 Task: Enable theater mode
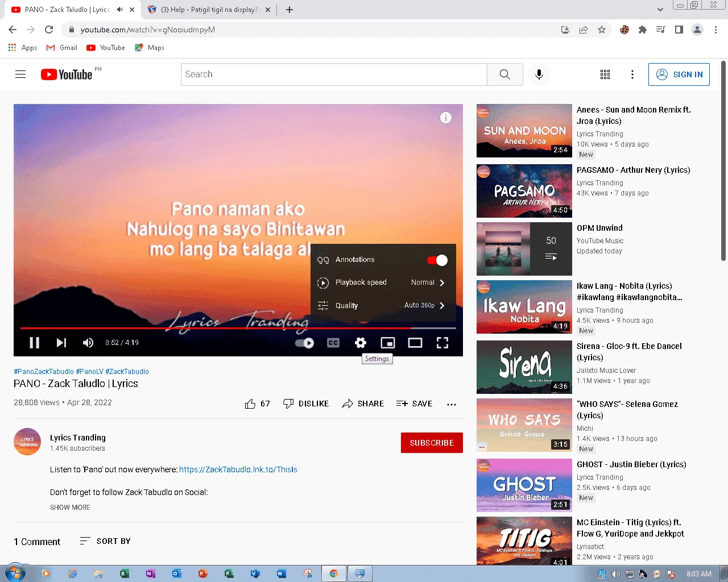click(415, 343)
